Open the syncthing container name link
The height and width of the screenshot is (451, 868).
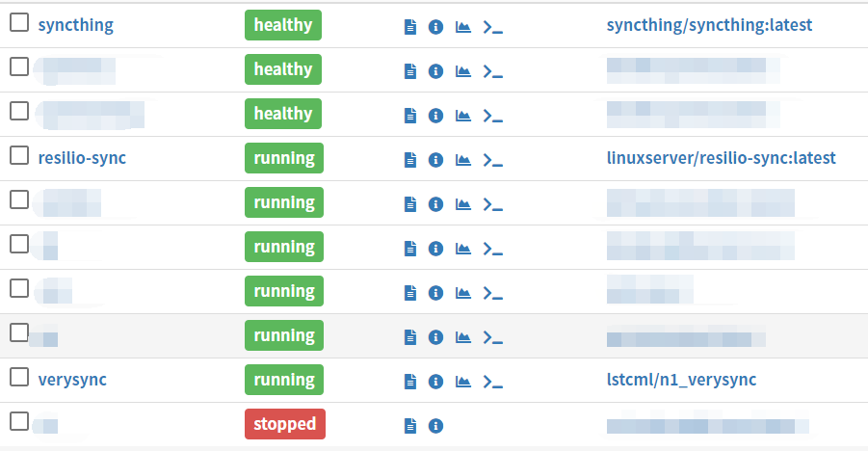click(x=75, y=25)
